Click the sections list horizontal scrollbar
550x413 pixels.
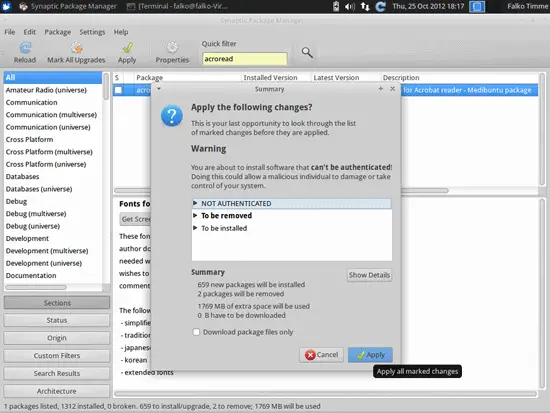(36, 287)
